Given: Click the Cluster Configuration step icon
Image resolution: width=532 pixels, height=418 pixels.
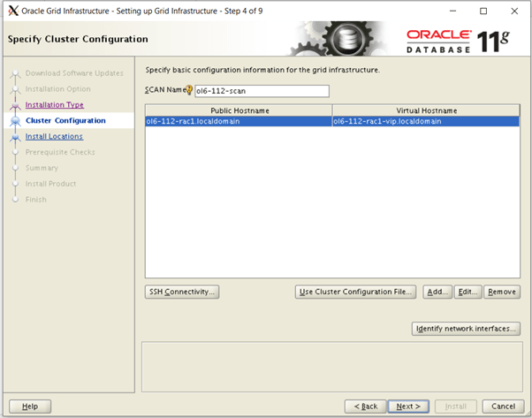Looking at the screenshot, I should pos(15,121).
